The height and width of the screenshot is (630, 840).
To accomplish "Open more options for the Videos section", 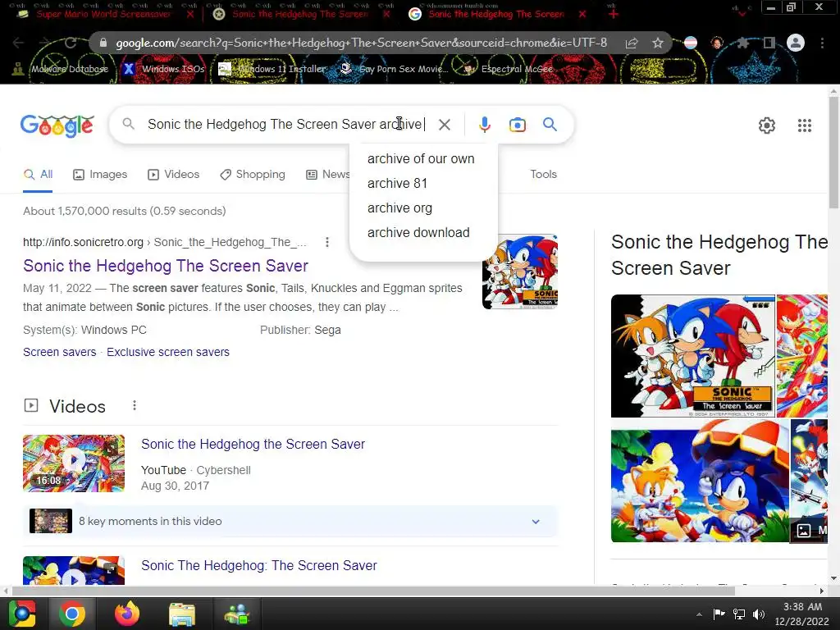I will 135,405.
